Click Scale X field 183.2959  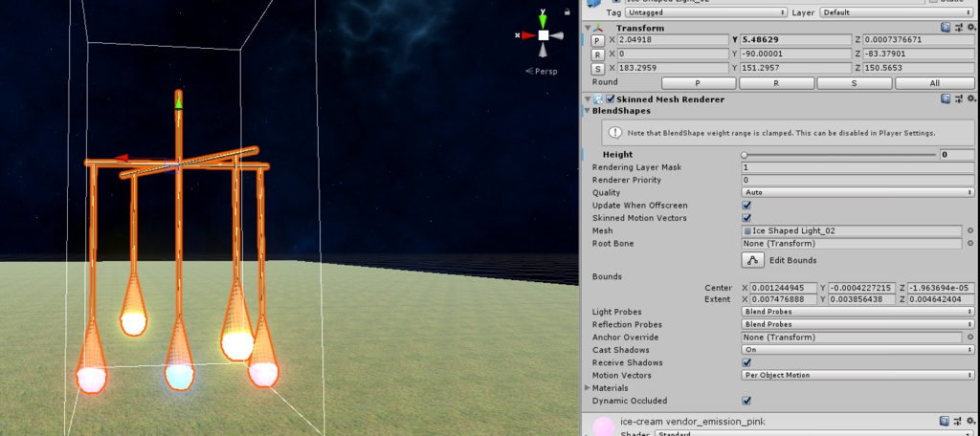(x=673, y=68)
